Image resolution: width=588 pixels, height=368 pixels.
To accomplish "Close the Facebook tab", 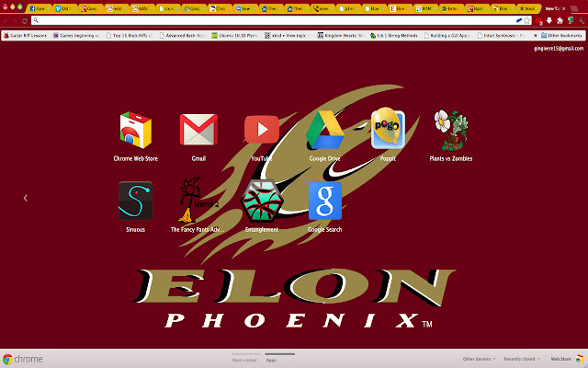I will tap(49, 8).
